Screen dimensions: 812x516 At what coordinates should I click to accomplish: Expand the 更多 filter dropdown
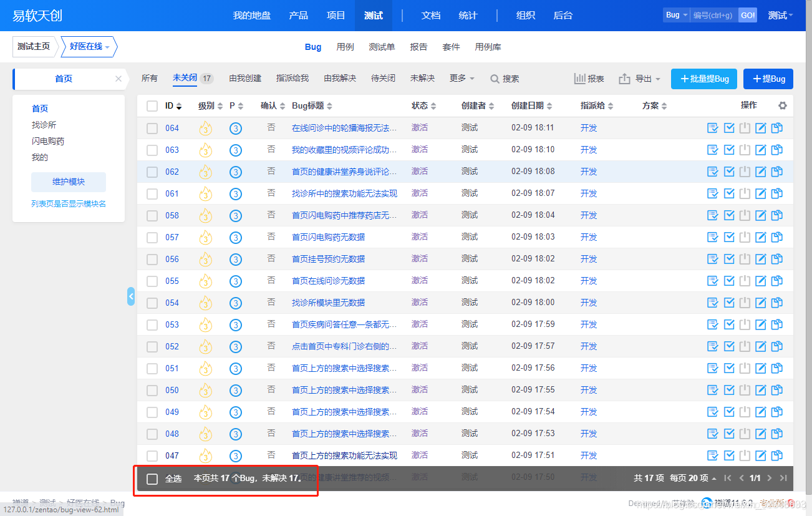coord(462,79)
